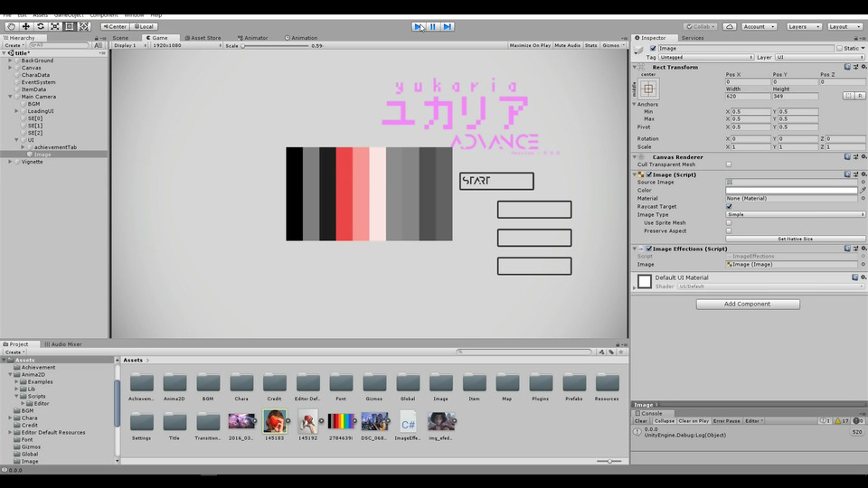The image size is (868, 488).
Task: Click the Add Component button
Action: pos(747,305)
